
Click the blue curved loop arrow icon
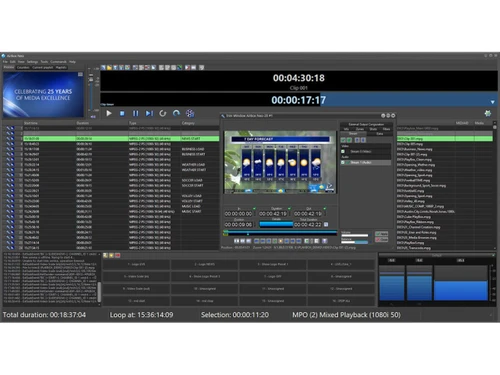176,113
